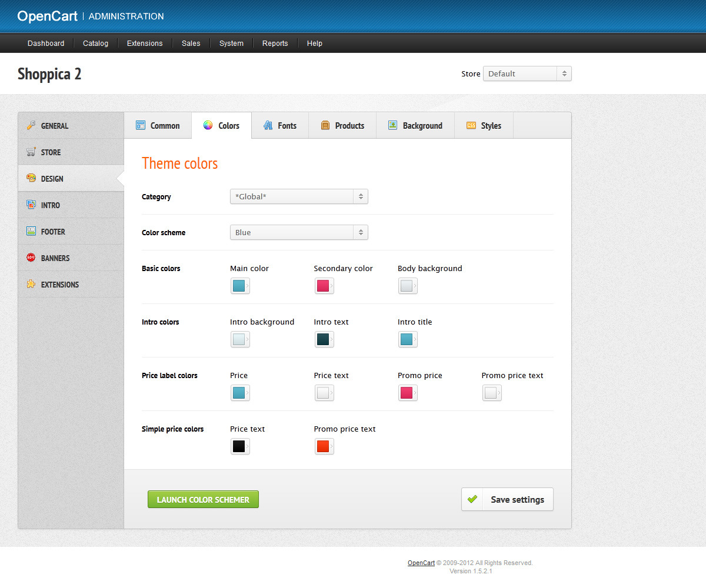Click the wrench icon beside General
The image size is (706, 588).
point(31,126)
